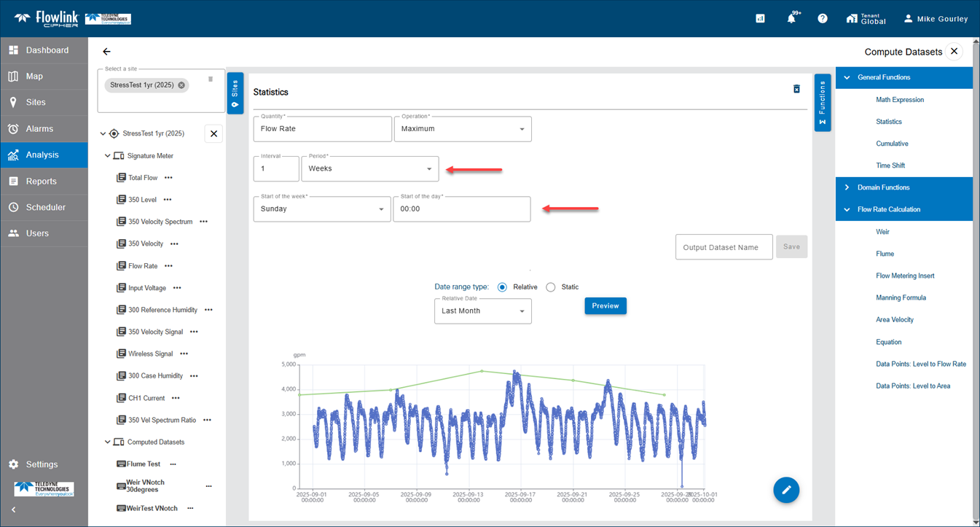Click the back arrow icon
The image size is (980, 527).
[x=107, y=52]
